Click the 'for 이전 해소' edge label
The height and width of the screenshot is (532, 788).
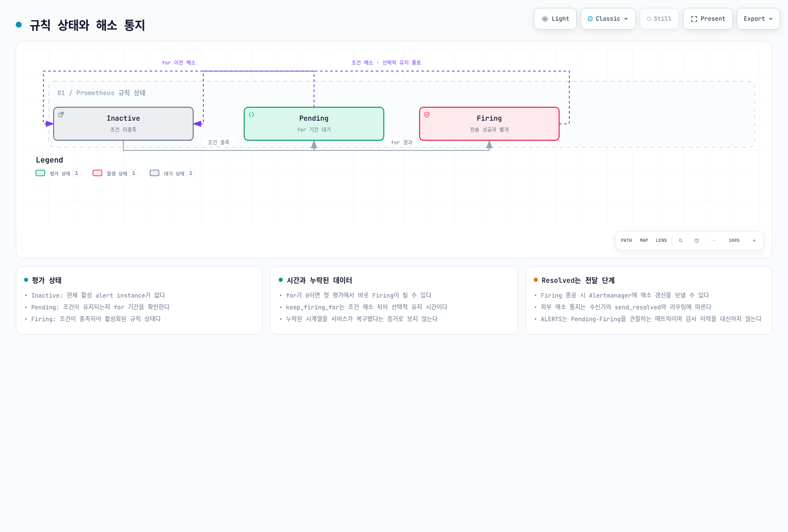click(179, 63)
